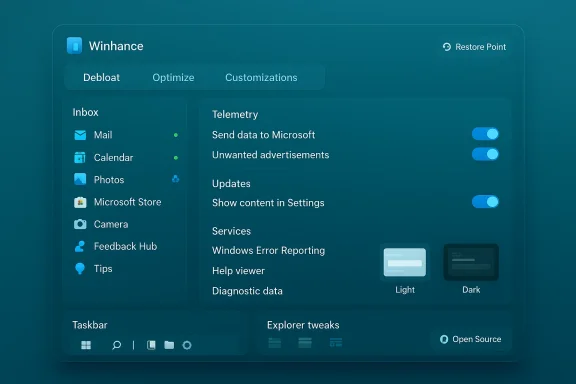
Task: Click the Microsoft Store entry text
Action: point(127,202)
